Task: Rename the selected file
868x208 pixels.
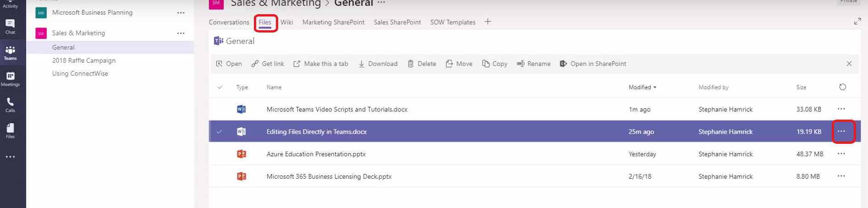Action: pos(533,64)
